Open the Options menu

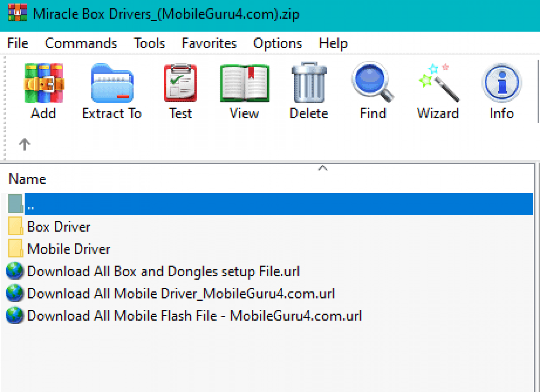[277, 43]
